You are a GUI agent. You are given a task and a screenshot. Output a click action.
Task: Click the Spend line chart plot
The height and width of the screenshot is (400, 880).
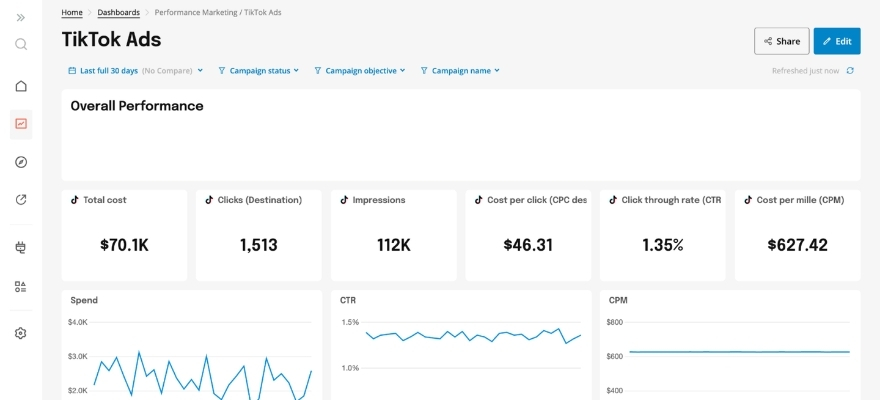click(202, 376)
